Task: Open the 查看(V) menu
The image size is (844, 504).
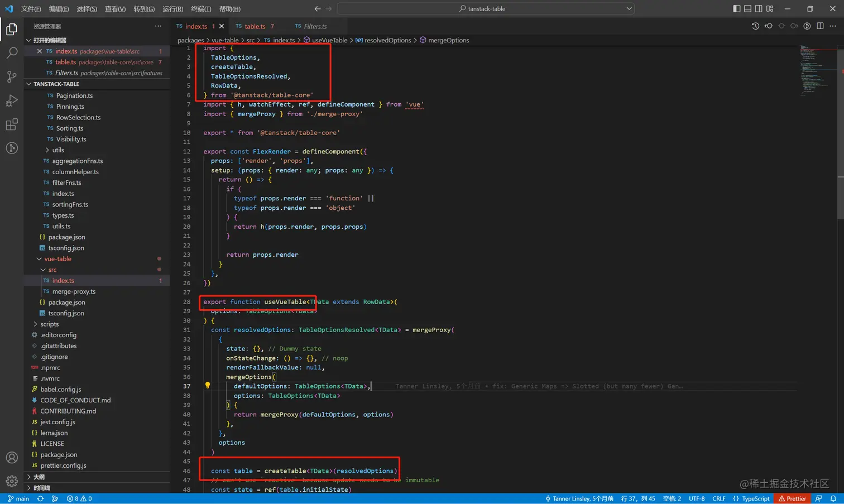Action: [x=115, y=9]
